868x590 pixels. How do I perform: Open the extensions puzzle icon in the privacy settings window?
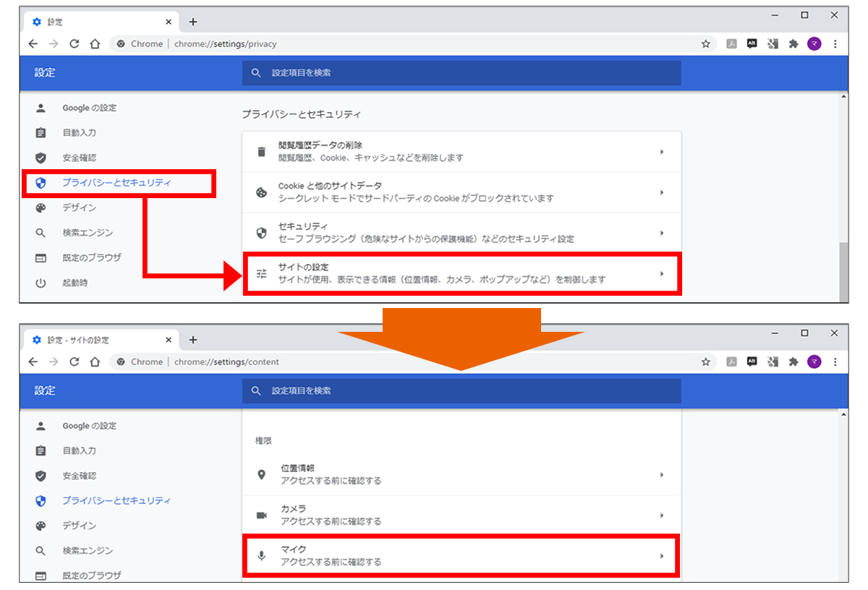pyautogui.click(x=793, y=44)
